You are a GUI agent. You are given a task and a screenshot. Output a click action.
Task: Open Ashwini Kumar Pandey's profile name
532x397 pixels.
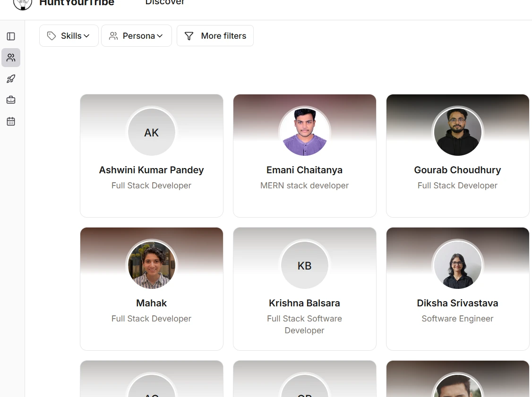coord(151,170)
